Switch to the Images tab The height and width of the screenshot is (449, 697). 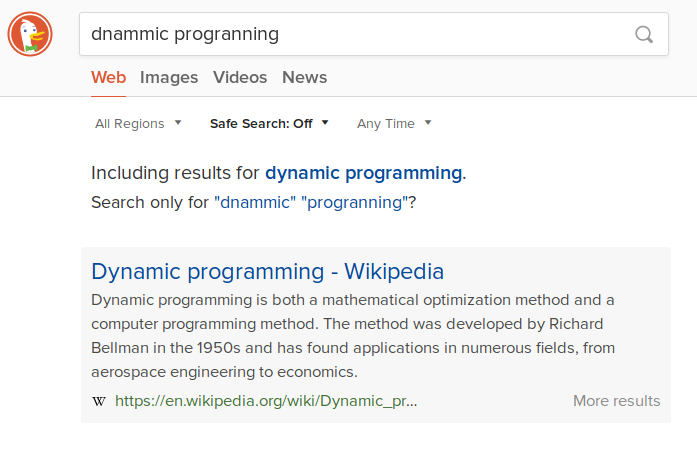tap(169, 77)
